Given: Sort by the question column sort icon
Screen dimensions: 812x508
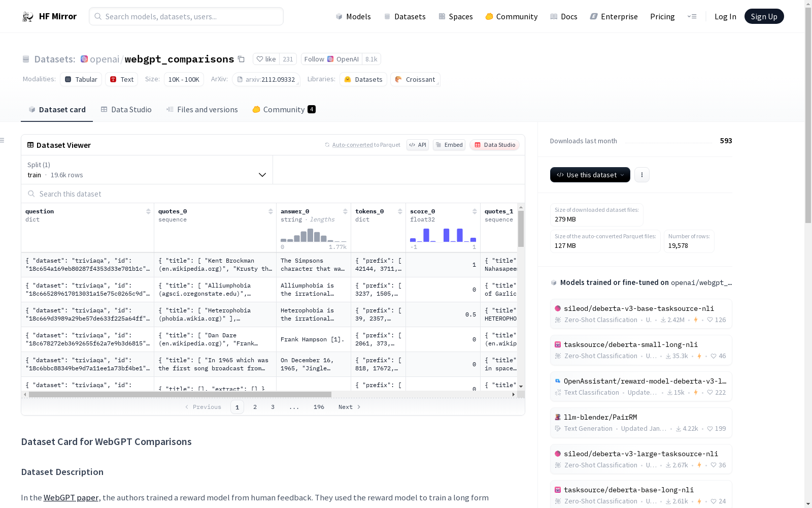Looking at the screenshot, I should tap(148, 211).
